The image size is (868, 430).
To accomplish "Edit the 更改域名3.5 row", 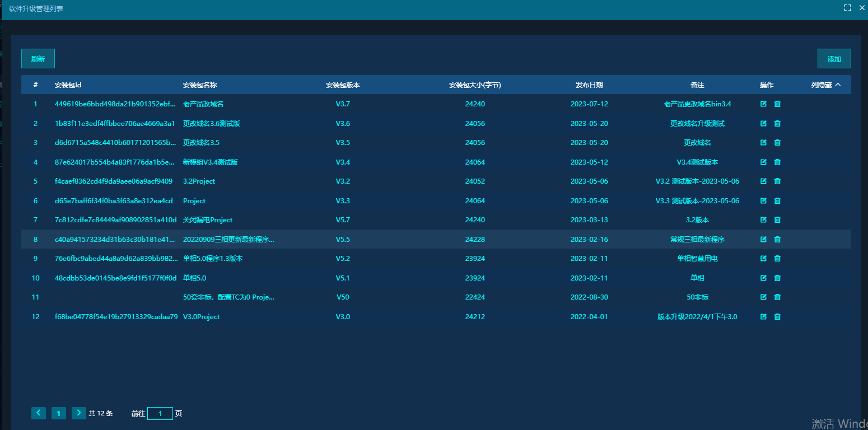I will (763, 143).
